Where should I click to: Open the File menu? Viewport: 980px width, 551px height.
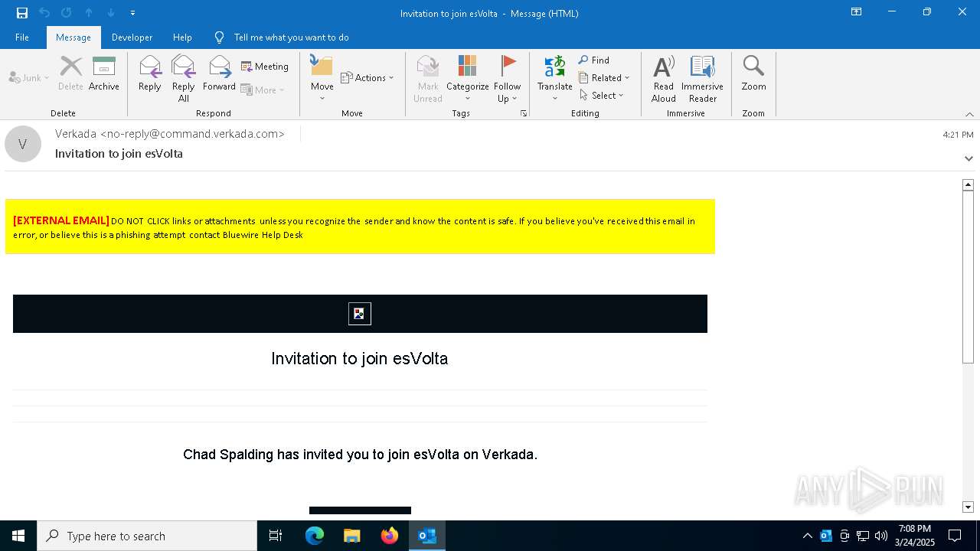pyautogui.click(x=22, y=37)
